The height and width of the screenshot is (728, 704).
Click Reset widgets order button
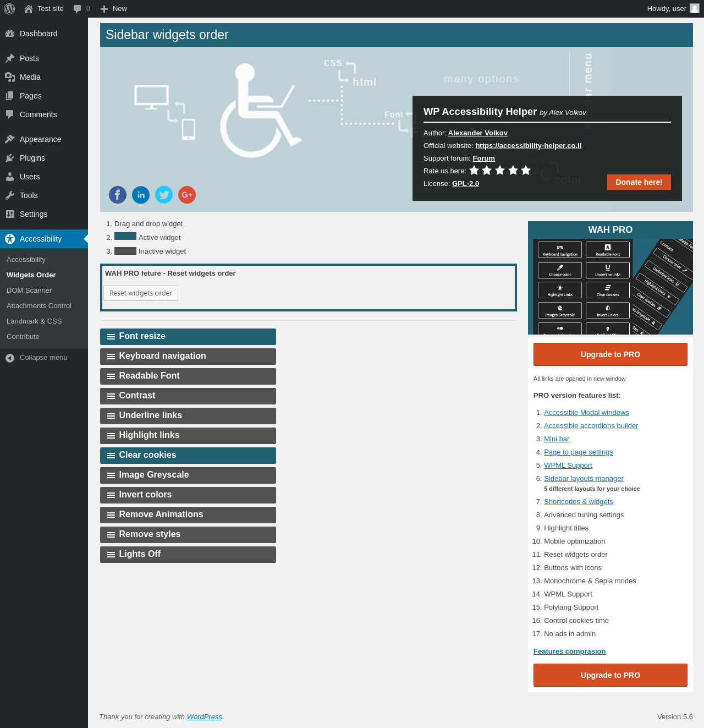pyautogui.click(x=141, y=293)
